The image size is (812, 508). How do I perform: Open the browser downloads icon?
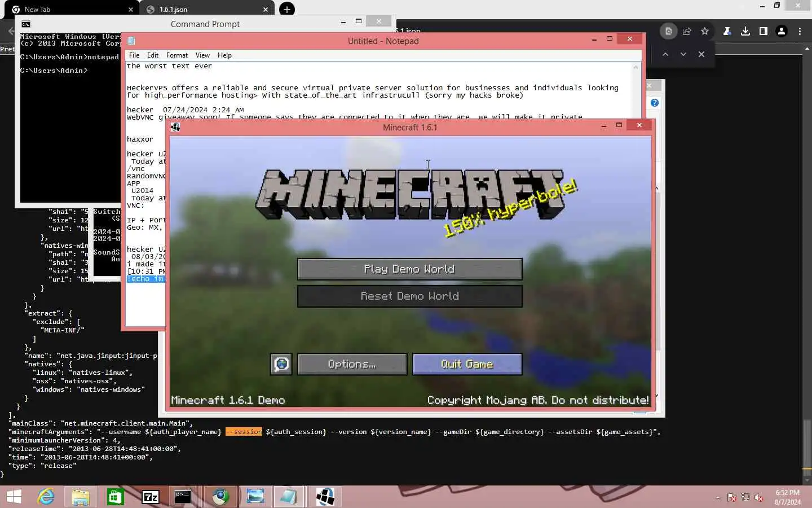click(x=745, y=32)
